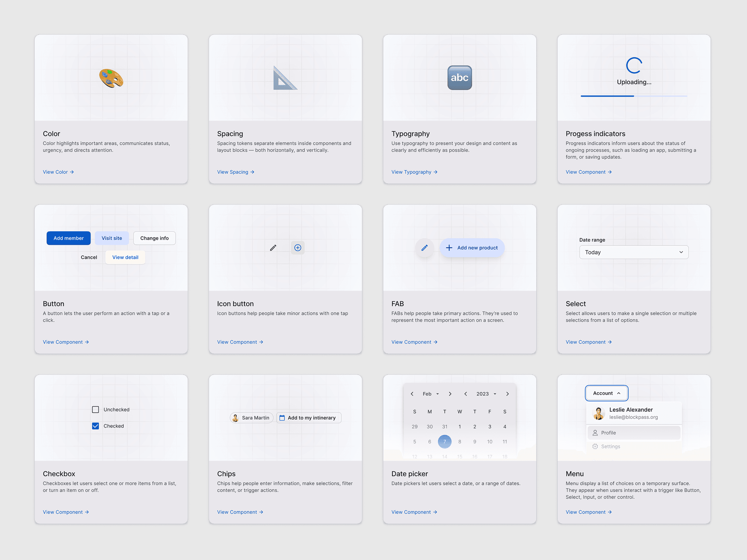Image resolution: width=747 pixels, height=560 pixels.
Task: Click the ruler icon on Spacing card
Action: [285, 78]
